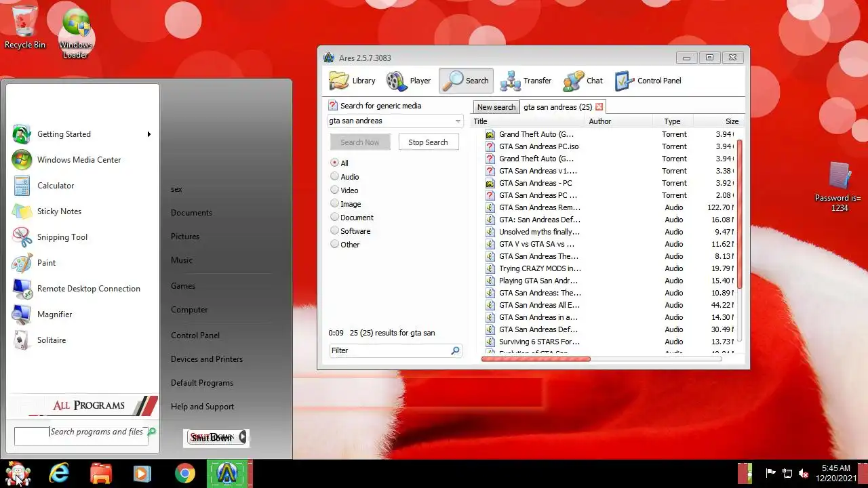This screenshot has height=488, width=868.
Task: Open the Action Center flag in the tray
Action: click(770, 473)
